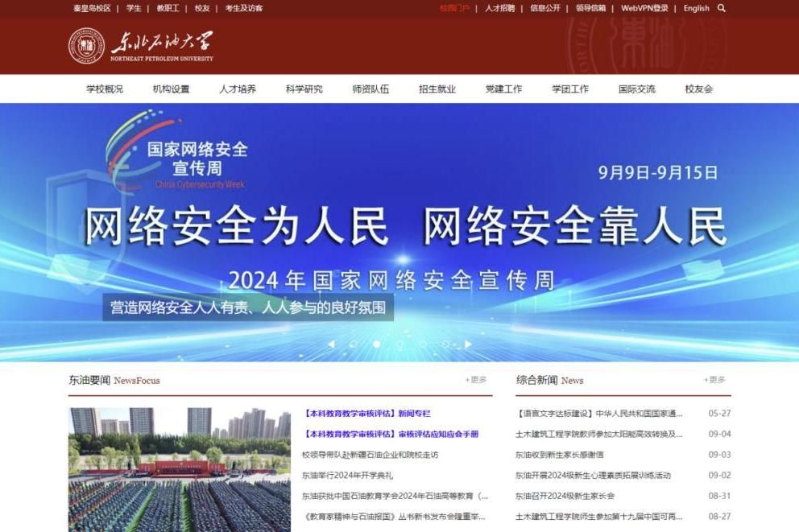Select the first carousel indicator dot
This screenshot has height=532, width=799.
tap(353, 344)
